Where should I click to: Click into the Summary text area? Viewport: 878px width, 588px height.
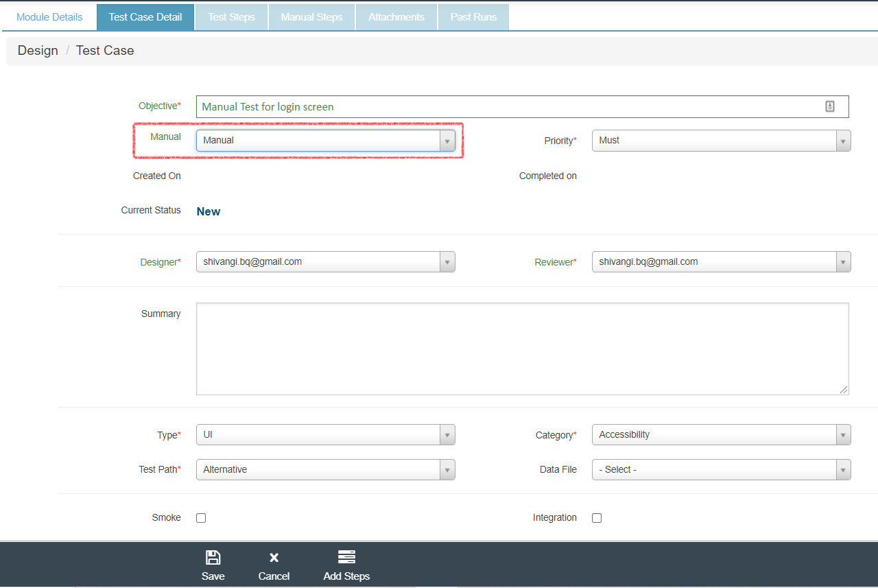pyautogui.click(x=523, y=349)
